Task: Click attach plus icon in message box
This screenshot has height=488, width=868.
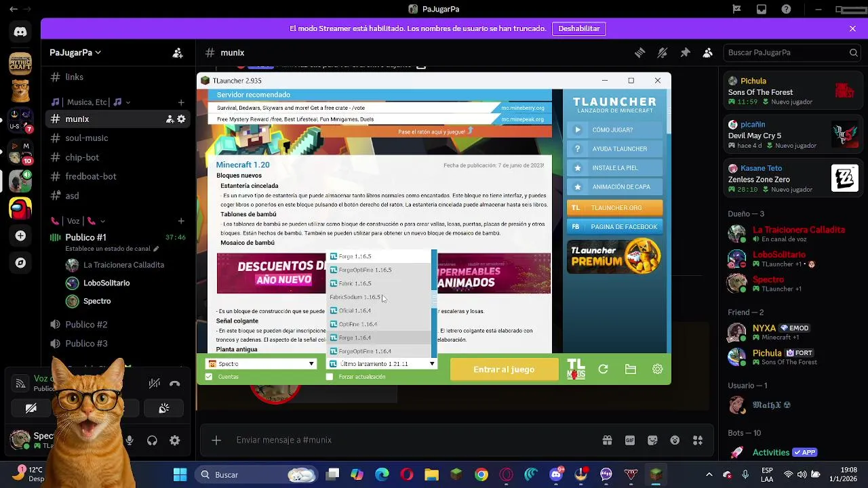Action: pyautogui.click(x=216, y=440)
